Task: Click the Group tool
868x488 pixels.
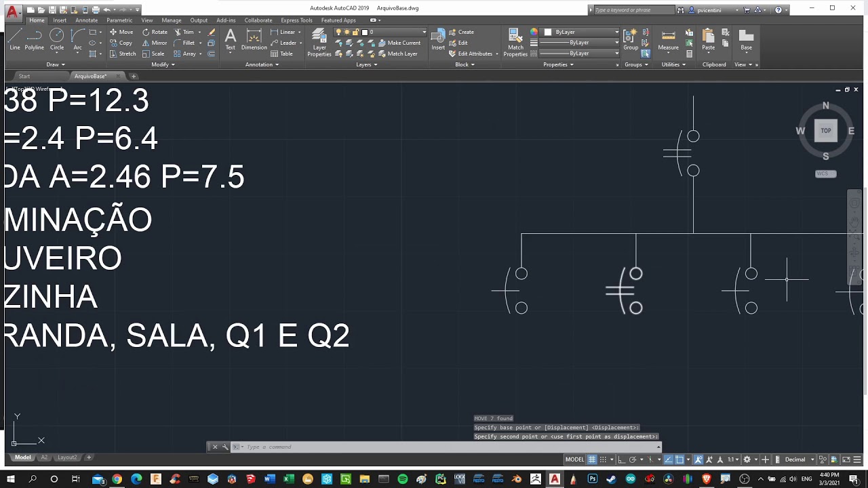Action: coord(631,39)
